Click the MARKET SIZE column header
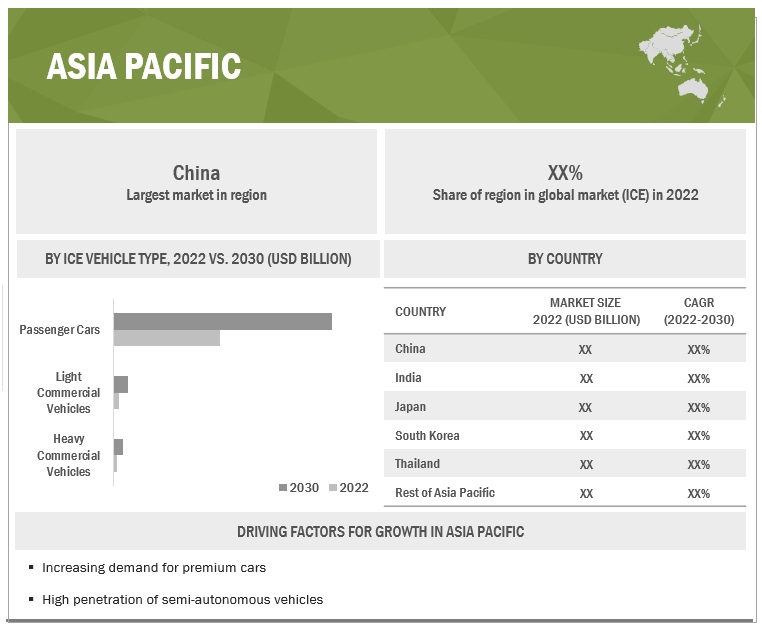 pos(586,311)
